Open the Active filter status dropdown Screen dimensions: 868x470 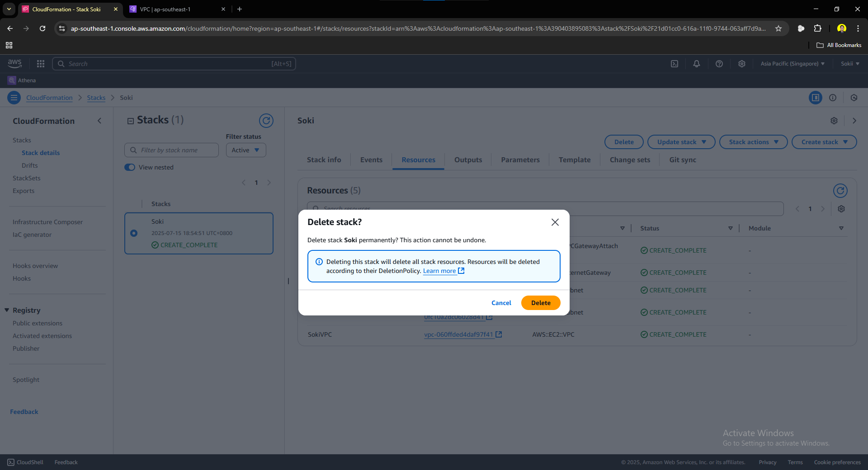point(245,150)
